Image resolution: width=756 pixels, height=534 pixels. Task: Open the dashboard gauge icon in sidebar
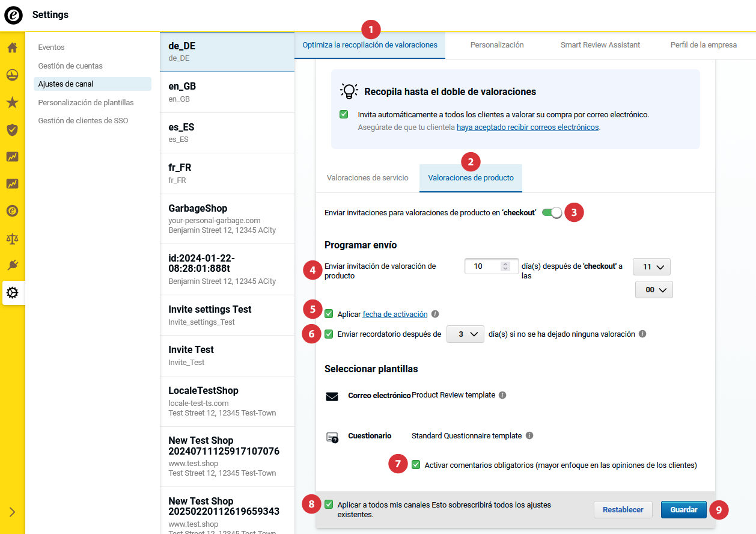tap(12, 75)
